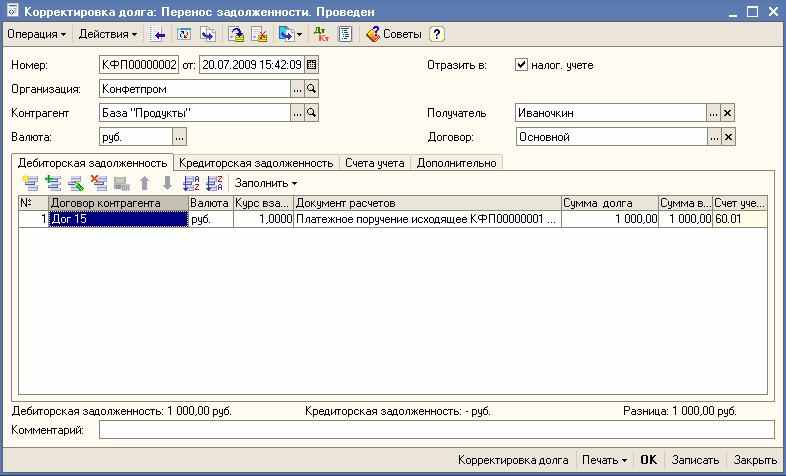Click ellipsis selector for Организация field

click(297, 89)
